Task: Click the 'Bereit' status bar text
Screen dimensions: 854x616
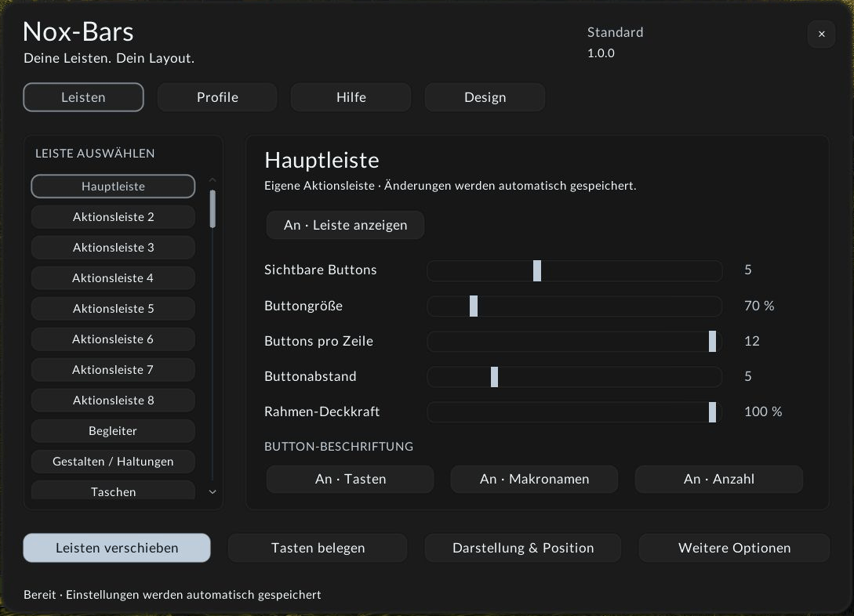Action: click(x=172, y=594)
